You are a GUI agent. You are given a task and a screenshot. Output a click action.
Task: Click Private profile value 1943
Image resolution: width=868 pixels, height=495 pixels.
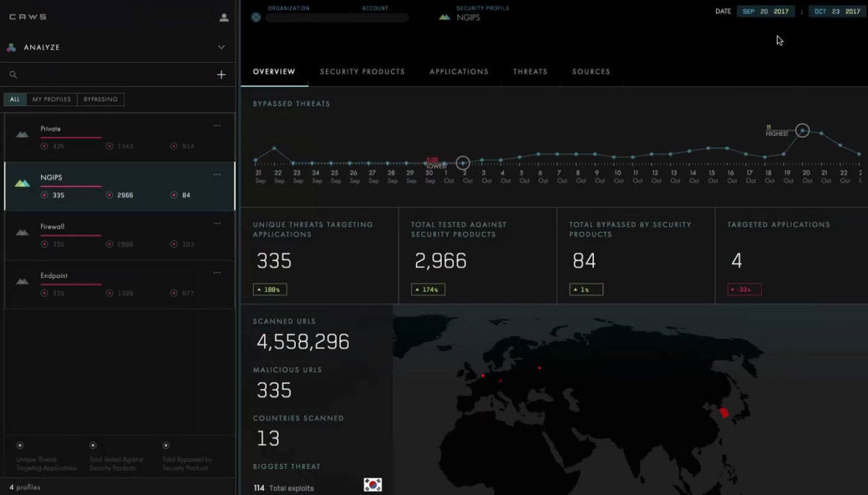pos(124,146)
